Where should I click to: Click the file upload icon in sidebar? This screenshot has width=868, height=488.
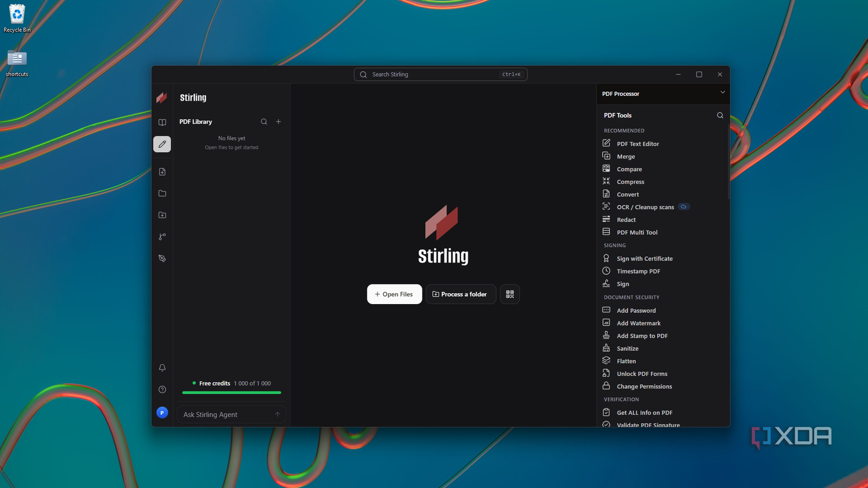[x=162, y=172]
